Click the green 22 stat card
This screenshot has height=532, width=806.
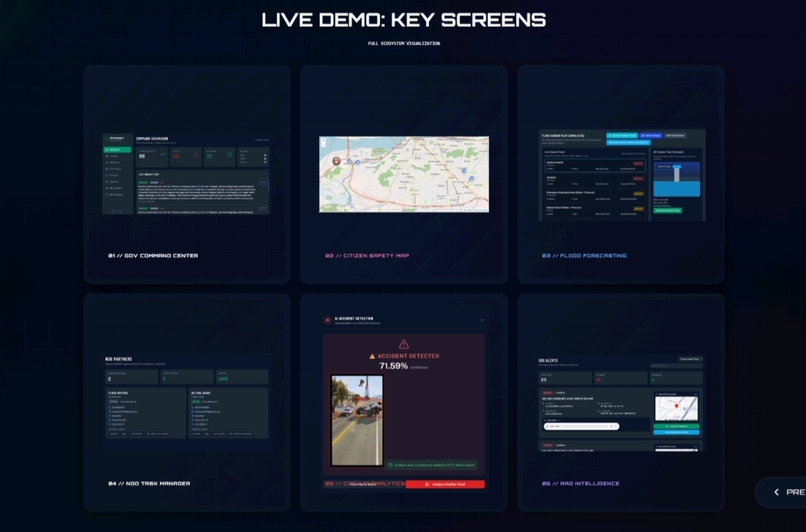219,157
